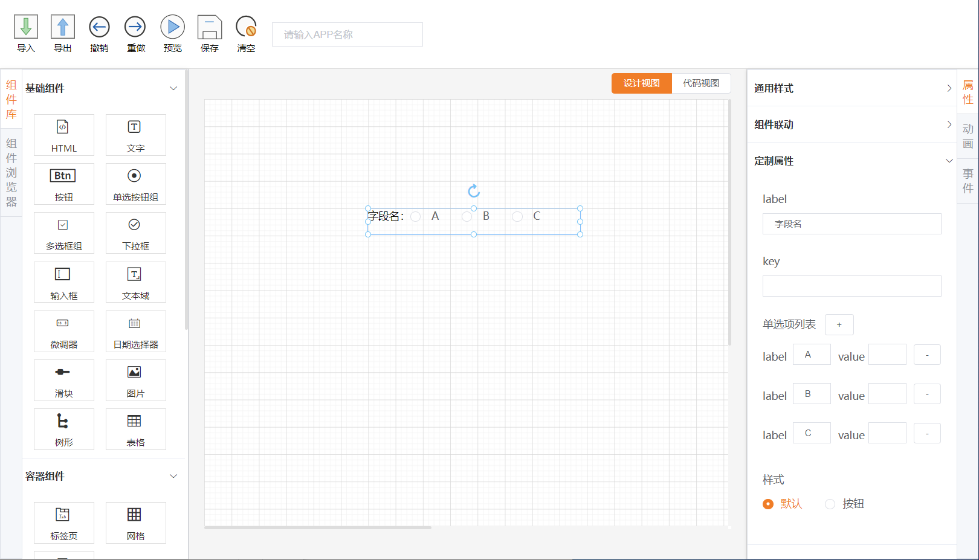Open the 属性 properties side tab
This screenshot has width=979, height=560.
coord(968,92)
